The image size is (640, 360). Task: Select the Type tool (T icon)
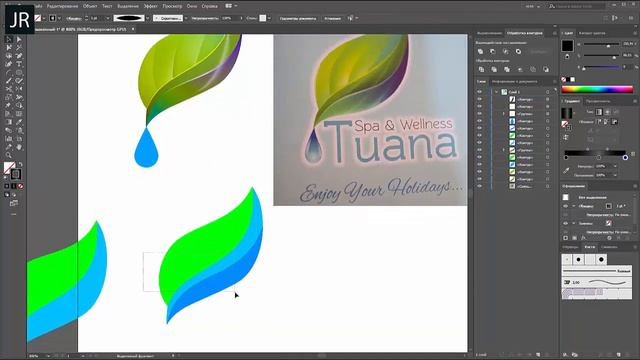point(19,64)
